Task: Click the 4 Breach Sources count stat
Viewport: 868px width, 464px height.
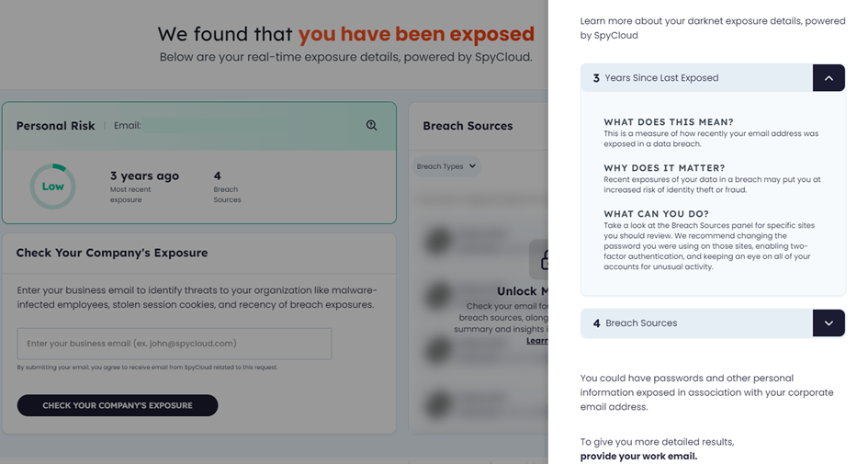Action: (x=228, y=187)
